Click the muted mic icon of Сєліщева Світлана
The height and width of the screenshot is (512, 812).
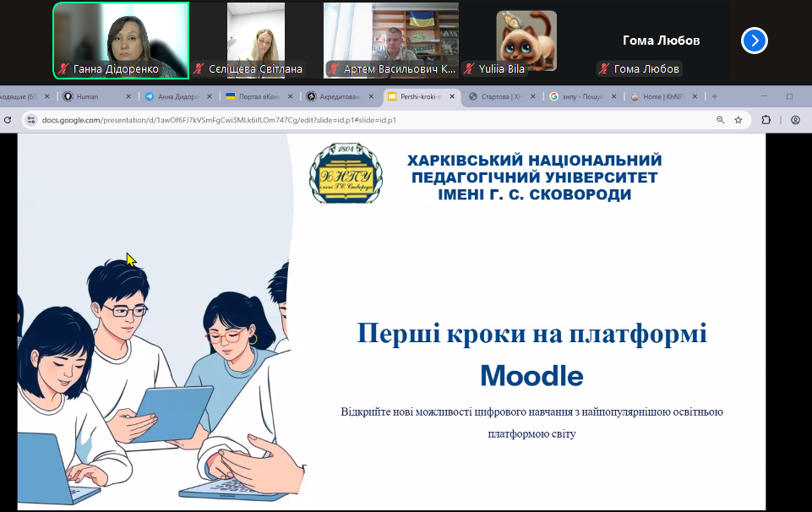click(x=199, y=68)
